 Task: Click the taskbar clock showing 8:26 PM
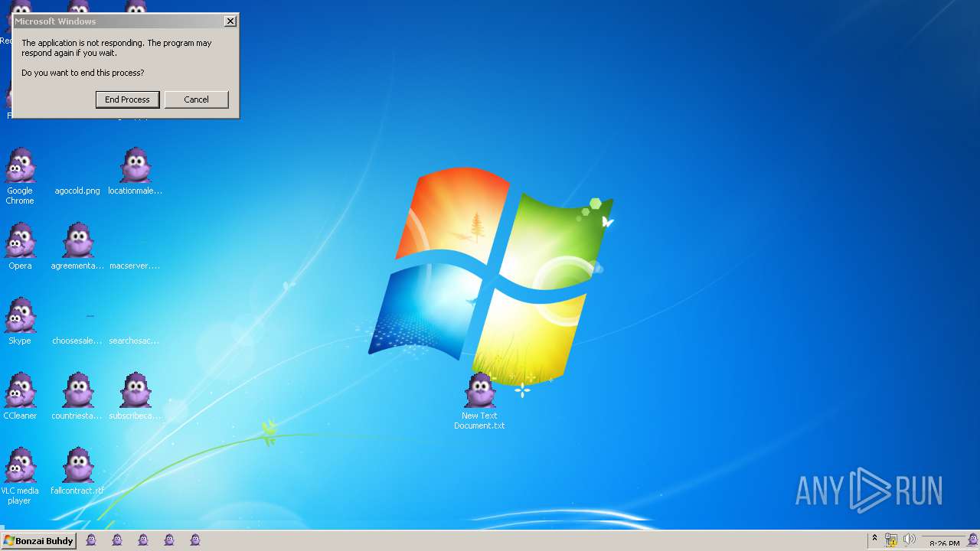944,543
